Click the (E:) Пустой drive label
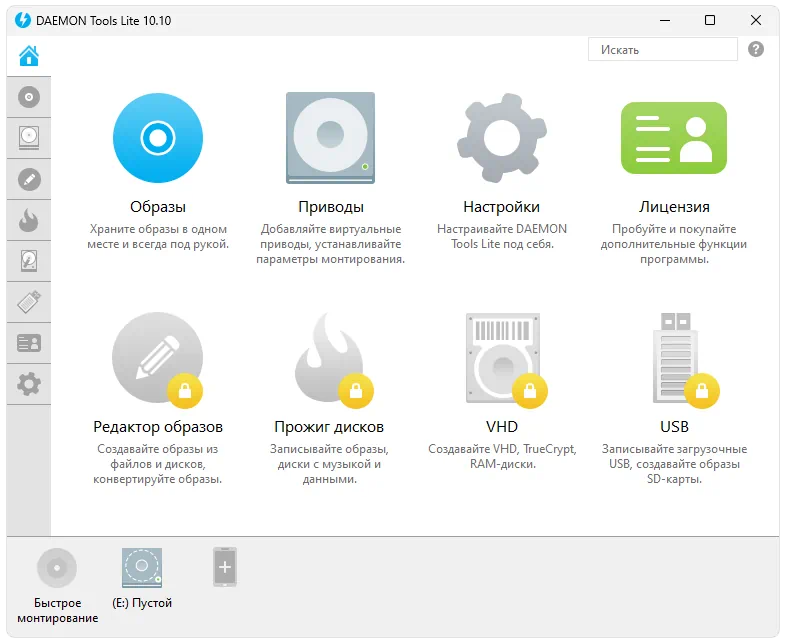The image size is (785, 643). click(x=142, y=603)
